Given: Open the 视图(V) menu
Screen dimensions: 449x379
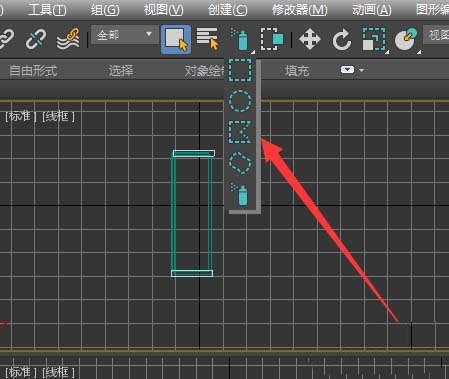Looking at the screenshot, I should (x=163, y=10).
